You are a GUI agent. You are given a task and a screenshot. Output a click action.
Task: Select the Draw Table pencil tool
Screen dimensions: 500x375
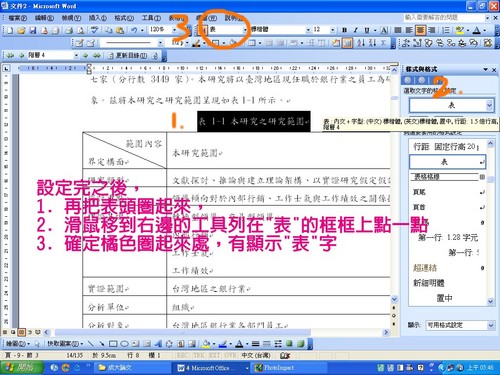tap(79, 43)
